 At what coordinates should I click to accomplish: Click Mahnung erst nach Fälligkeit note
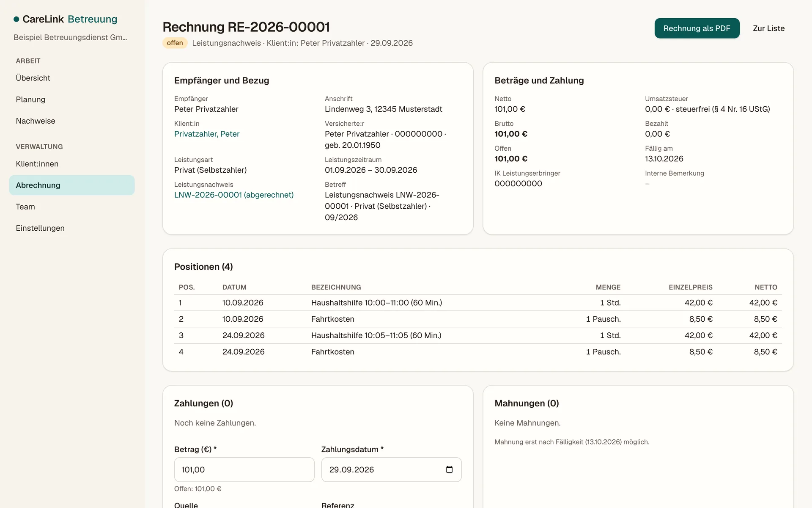coord(572,442)
